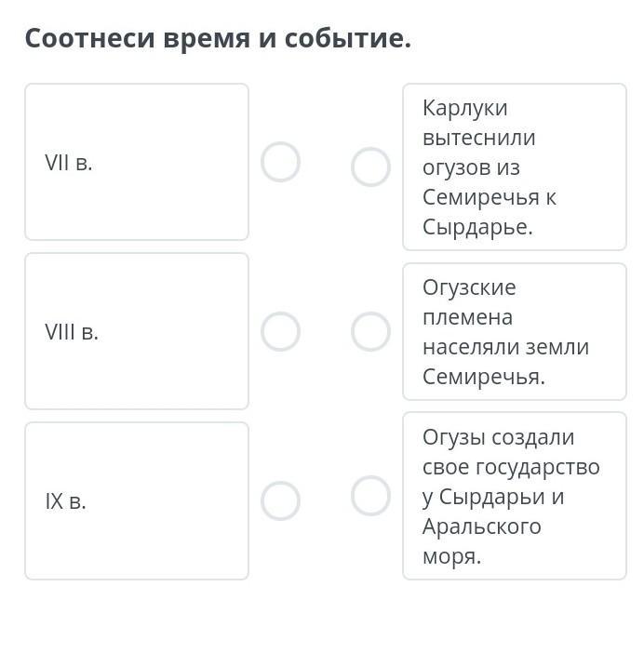Select the VIII в. time card
This screenshot has height=653, width=644.
coord(137,331)
